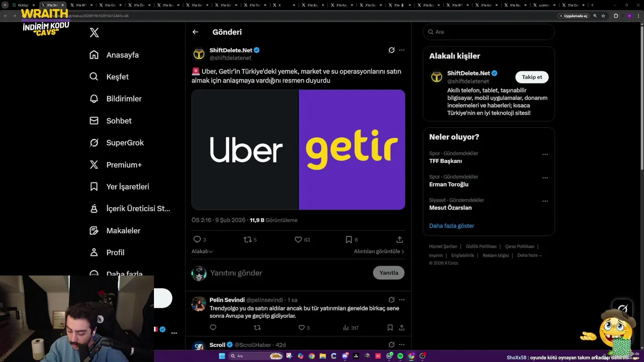644x362 pixels.
Task: Open the more options menu on the ShiftDelete post
Action: [x=401, y=50]
